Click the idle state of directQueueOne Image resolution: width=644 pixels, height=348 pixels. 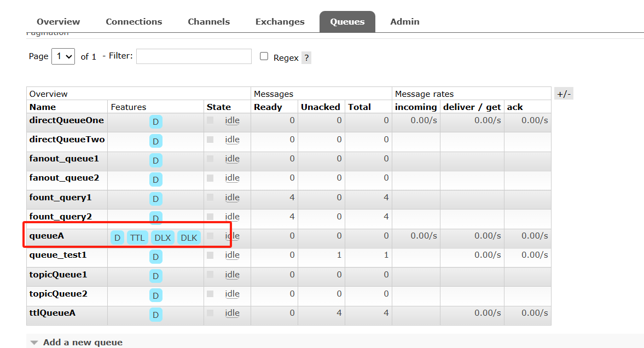232,120
